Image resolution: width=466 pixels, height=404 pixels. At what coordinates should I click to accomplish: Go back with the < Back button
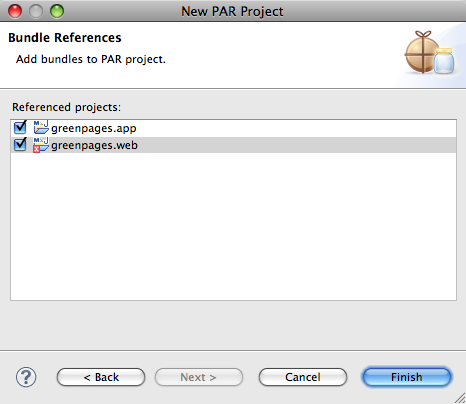click(101, 377)
